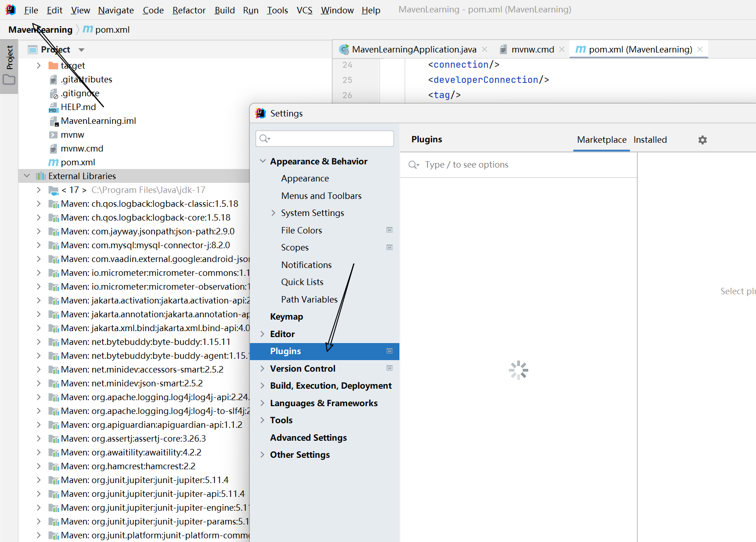The height and width of the screenshot is (542, 756).
Task: Open MavenLearningApplication.java editor tab
Action: click(414, 49)
